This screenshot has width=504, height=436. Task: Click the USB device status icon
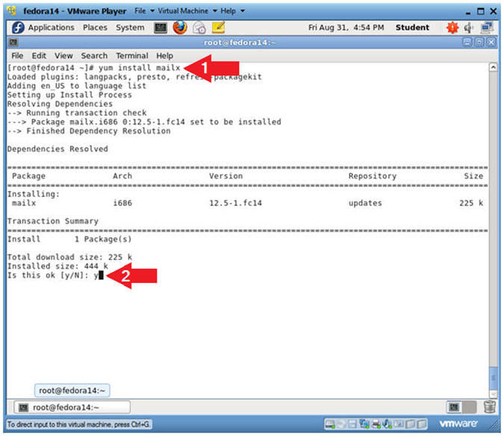(x=387, y=424)
